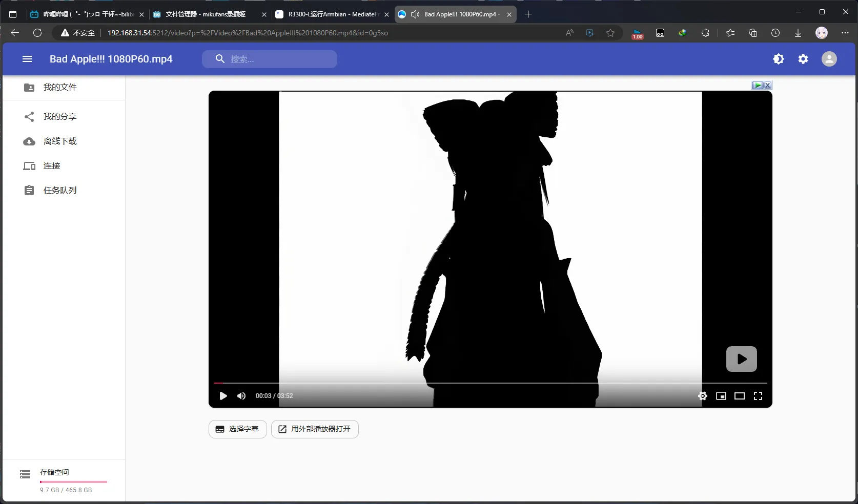
Task: Open the settings gear in header
Action: 803,59
